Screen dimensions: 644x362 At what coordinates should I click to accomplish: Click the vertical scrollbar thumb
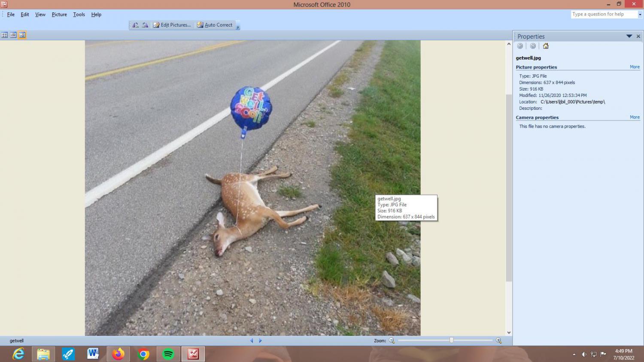tap(509, 187)
